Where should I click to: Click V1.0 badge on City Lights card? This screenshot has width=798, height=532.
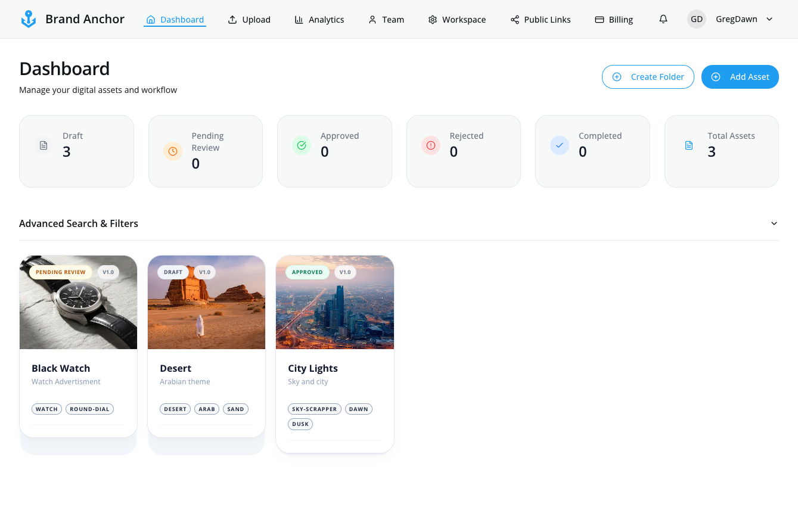click(345, 272)
